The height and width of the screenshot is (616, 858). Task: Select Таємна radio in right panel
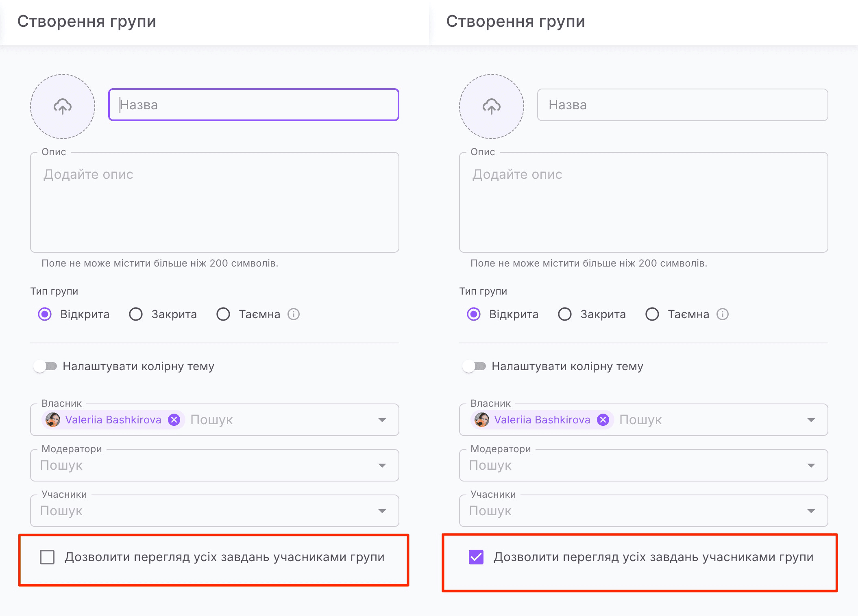[x=652, y=314]
